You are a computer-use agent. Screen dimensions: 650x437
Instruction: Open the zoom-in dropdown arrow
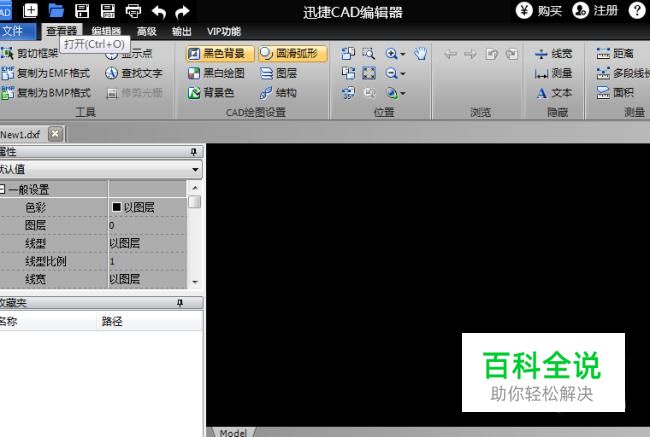[403, 54]
